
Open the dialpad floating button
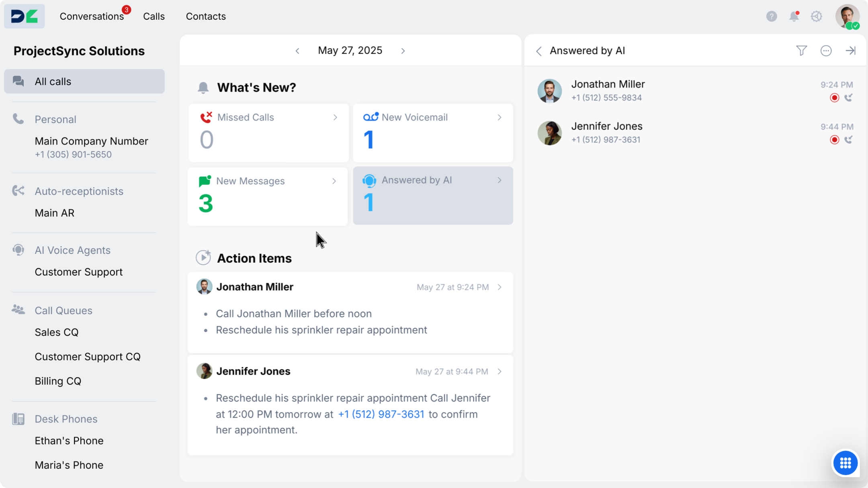point(845,463)
